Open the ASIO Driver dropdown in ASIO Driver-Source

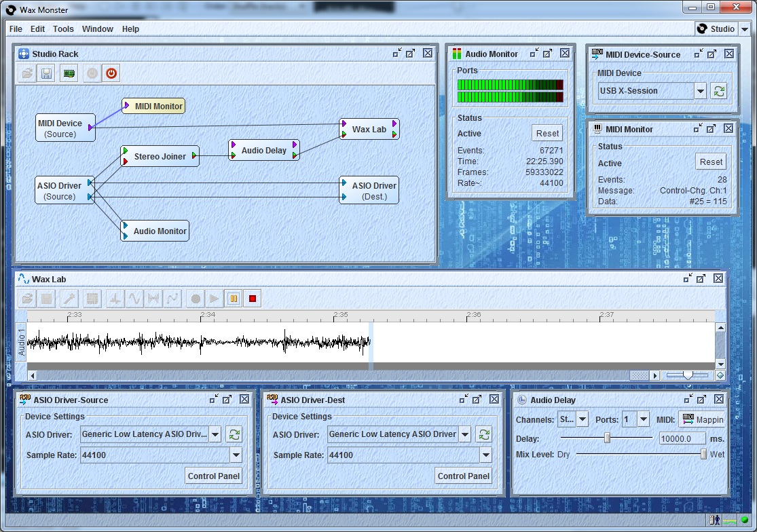click(215, 434)
